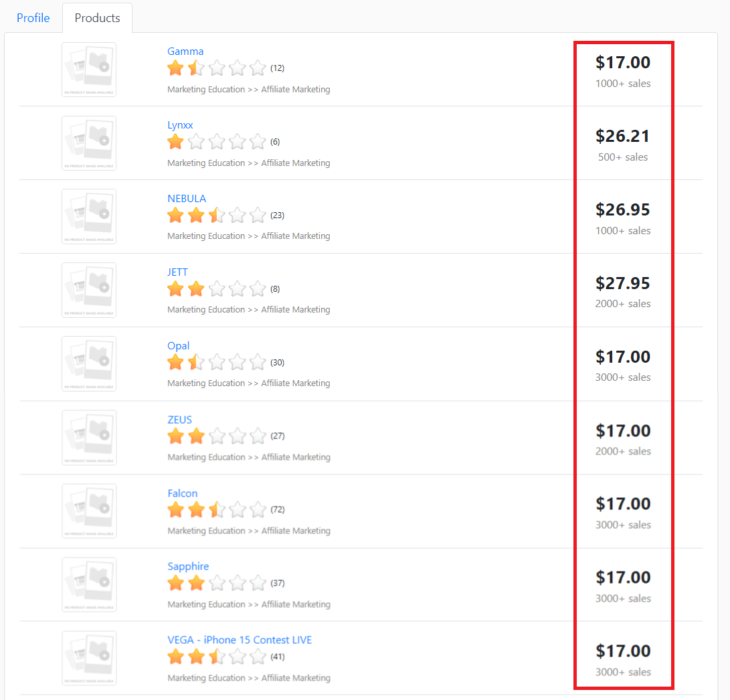The image size is (730, 700).
Task: Click the half star on Opal's rating
Action: pyautogui.click(x=195, y=362)
